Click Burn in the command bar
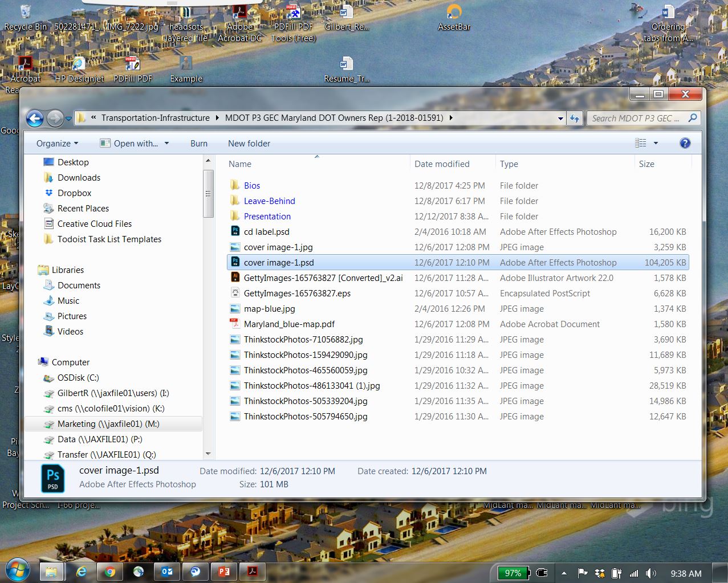The image size is (728, 583). coord(198,144)
